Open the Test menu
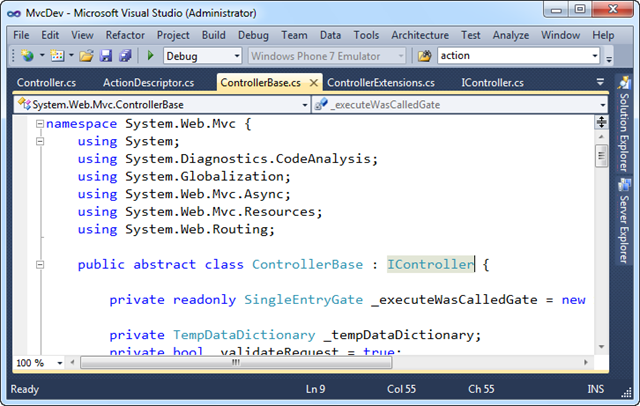The width and height of the screenshot is (640, 406). point(471,35)
